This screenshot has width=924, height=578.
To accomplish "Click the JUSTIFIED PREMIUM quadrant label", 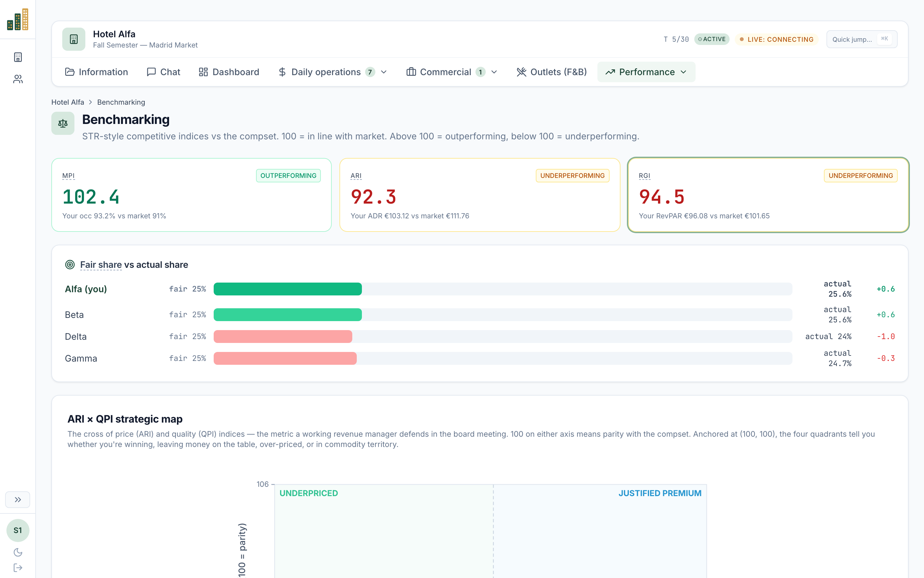I will click(660, 493).
